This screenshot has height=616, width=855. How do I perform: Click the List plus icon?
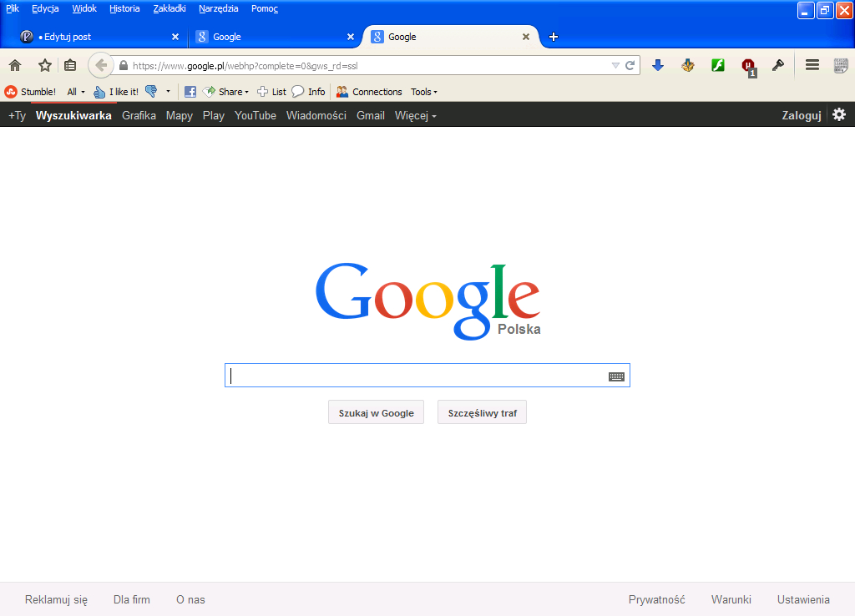click(x=271, y=92)
